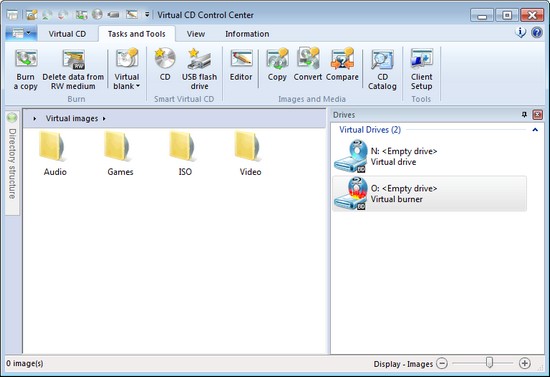Switch to the Information tab
This screenshot has height=377, width=550.
[247, 34]
